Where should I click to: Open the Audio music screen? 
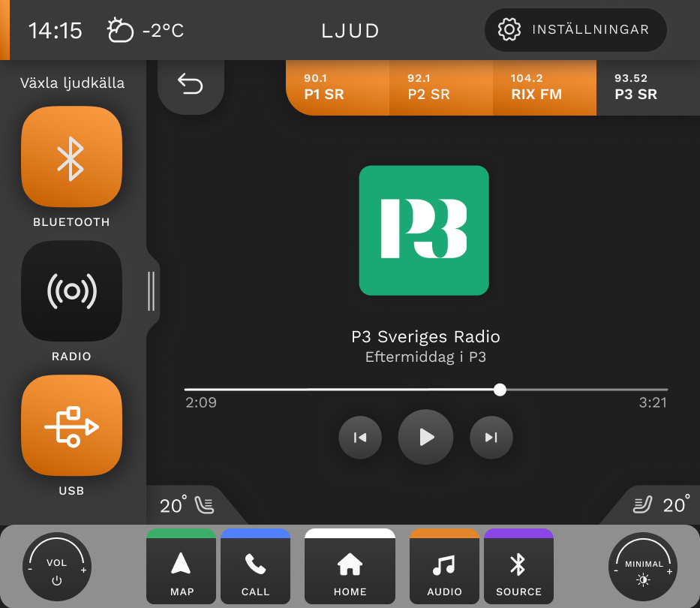pos(444,566)
